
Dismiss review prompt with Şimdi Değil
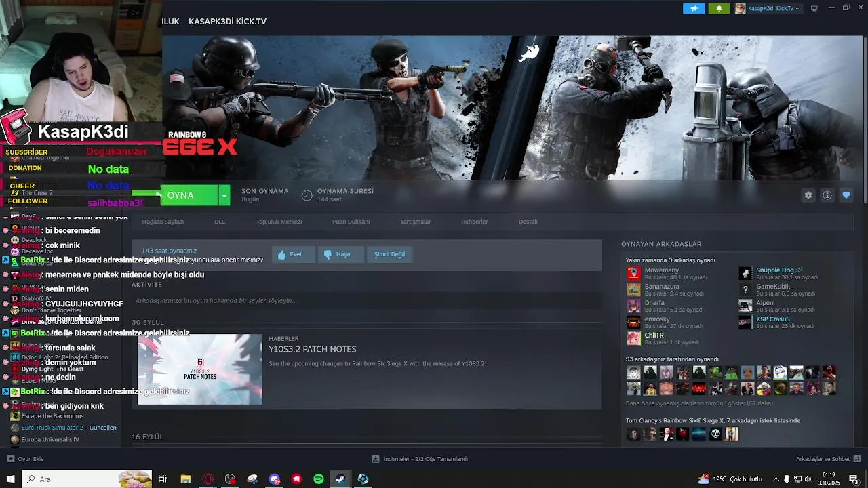coord(389,254)
